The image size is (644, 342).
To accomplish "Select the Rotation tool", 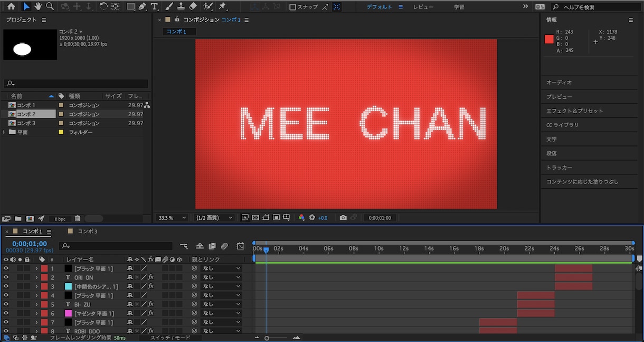I will (103, 7).
